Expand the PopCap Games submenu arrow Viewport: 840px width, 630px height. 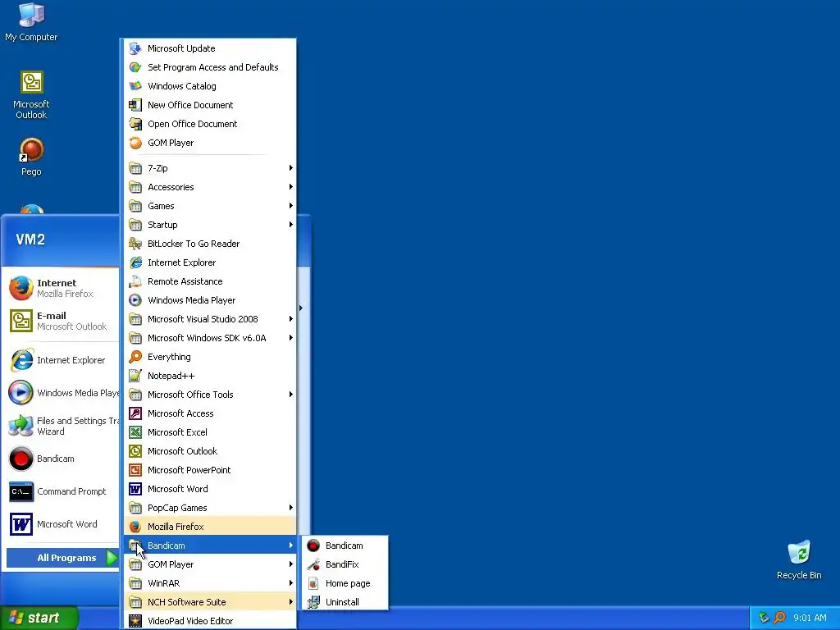(x=291, y=507)
